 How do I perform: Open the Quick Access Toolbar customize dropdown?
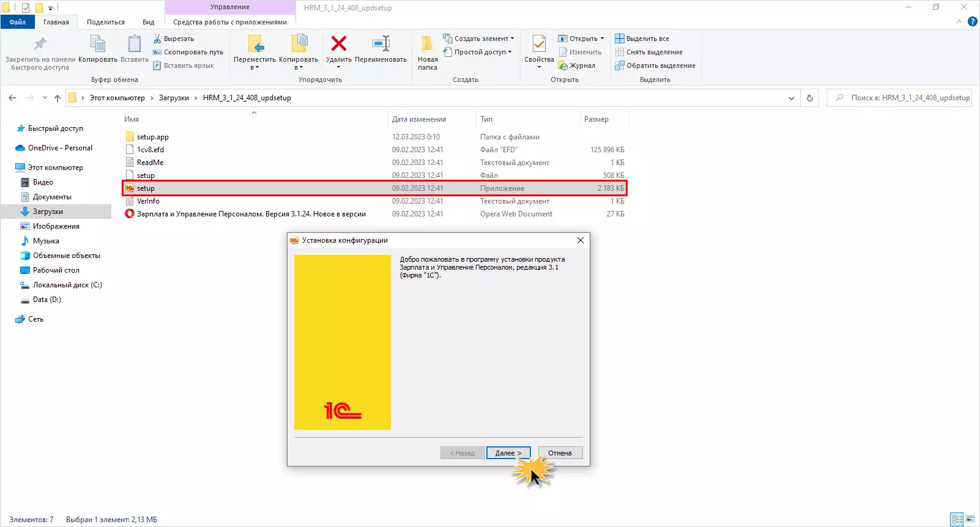pos(50,8)
